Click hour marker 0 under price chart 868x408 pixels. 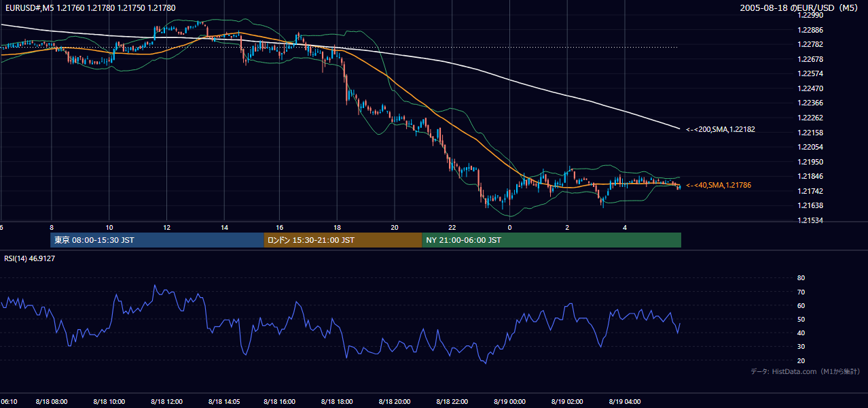point(510,227)
